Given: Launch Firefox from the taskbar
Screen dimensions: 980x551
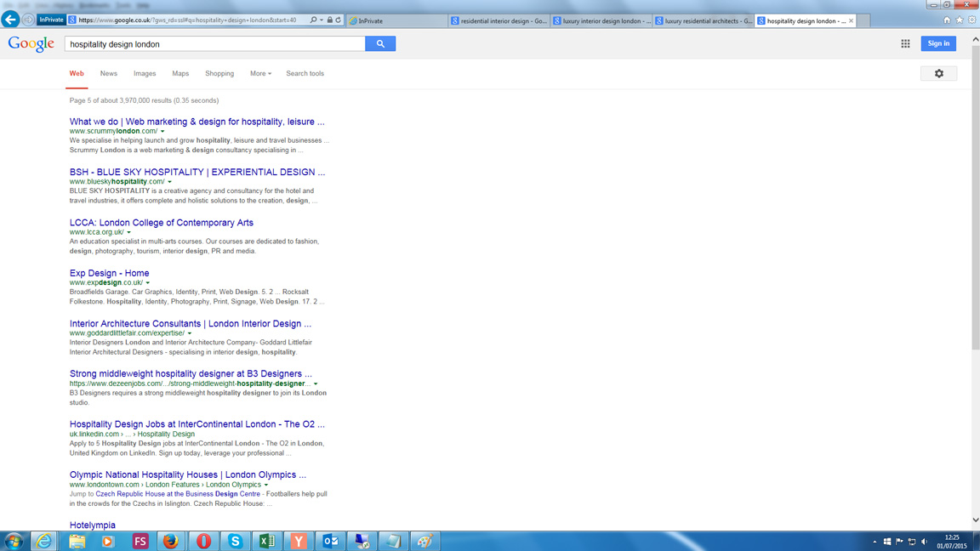Looking at the screenshot, I should click(171, 541).
